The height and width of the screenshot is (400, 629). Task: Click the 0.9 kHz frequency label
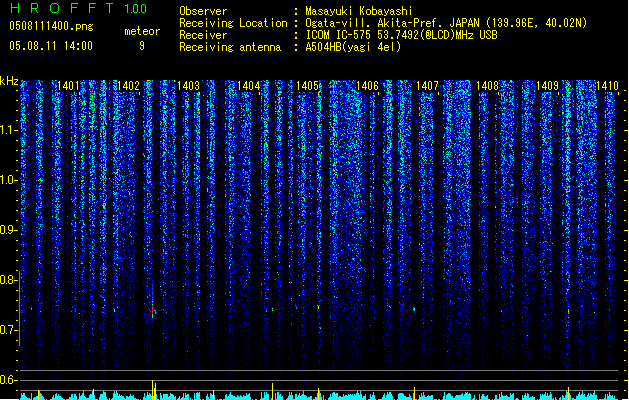(x=8, y=230)
